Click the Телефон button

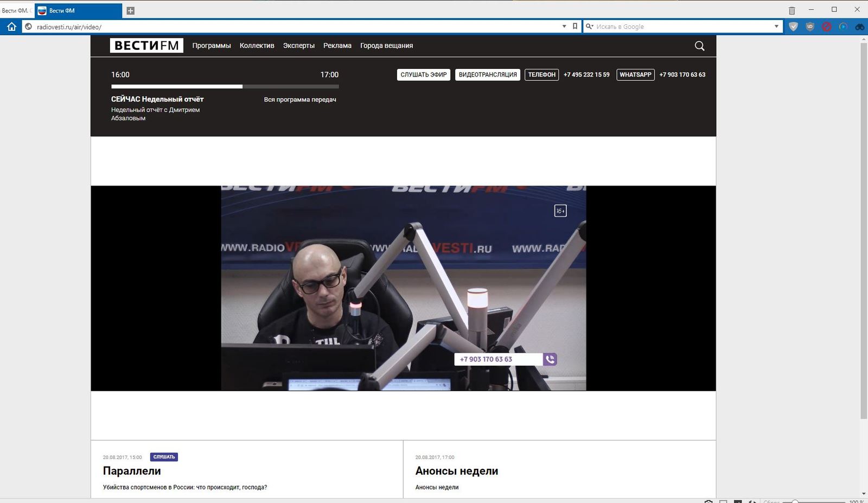(x=542, y=75)
